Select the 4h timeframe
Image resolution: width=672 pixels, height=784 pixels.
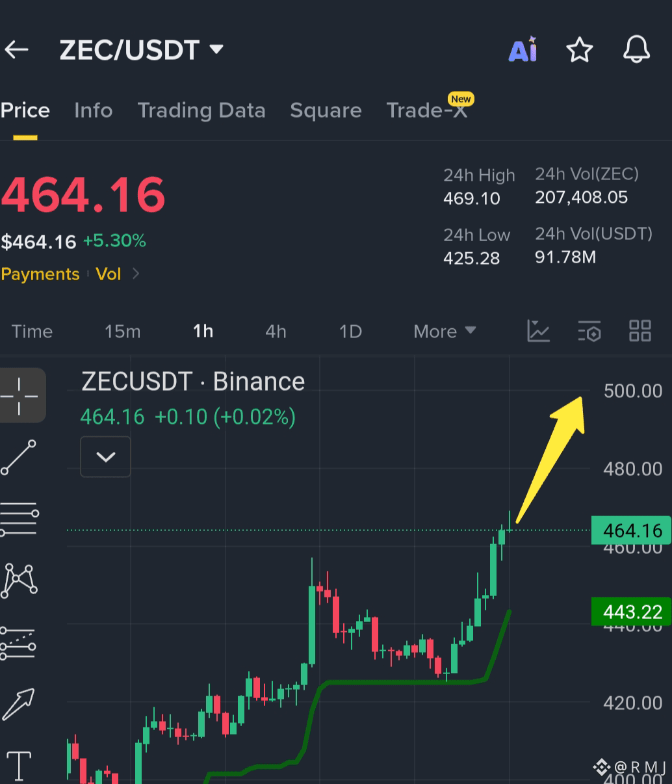click(276, 332)
